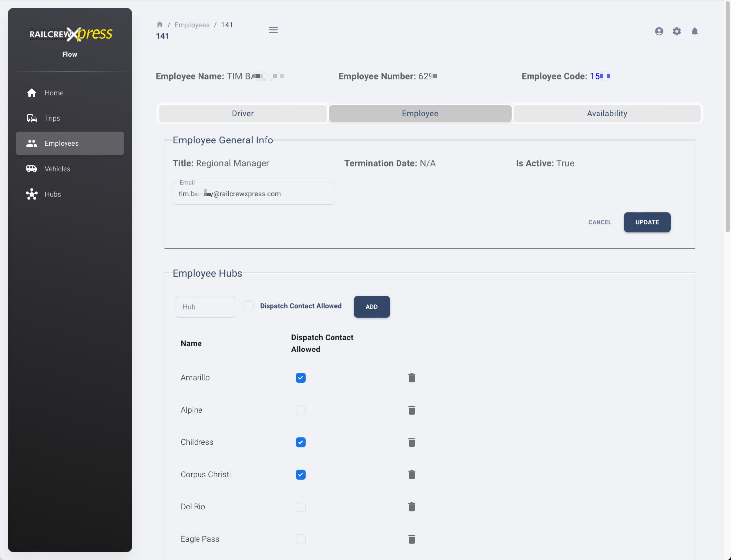Image resolution: width=731 pixels, height=560 pixels.
Task: Open the settings gear icon
Action: (x=677, y=31)
